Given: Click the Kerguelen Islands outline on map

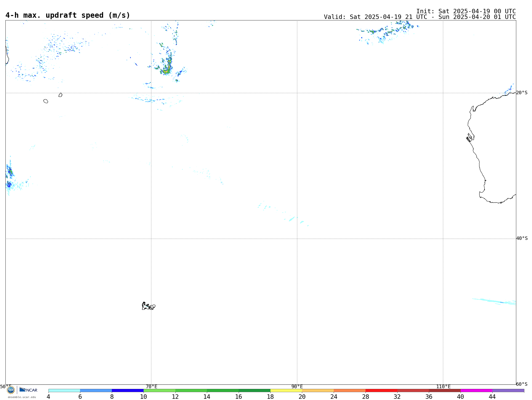Looking at the screenshot, I should (x=149, y=306).
